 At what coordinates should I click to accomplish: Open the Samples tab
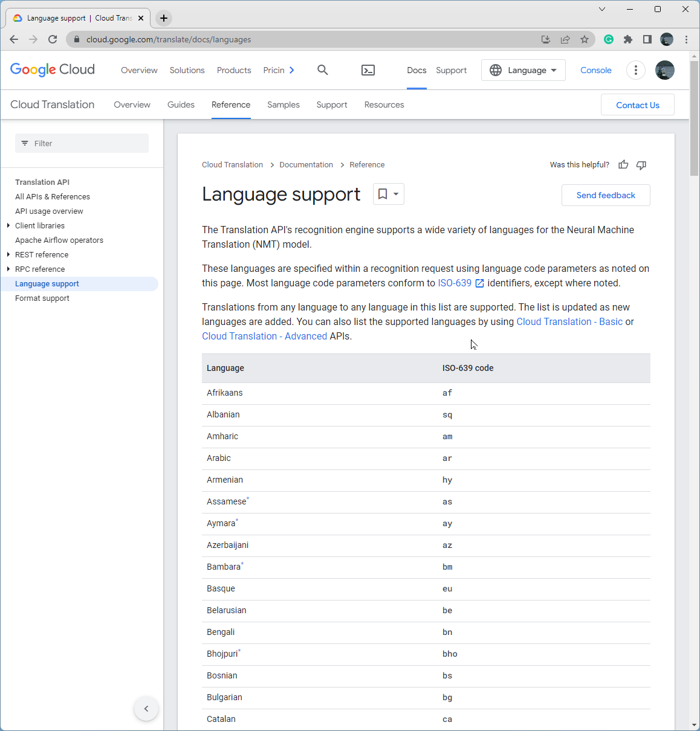click(x=283, y=105)
